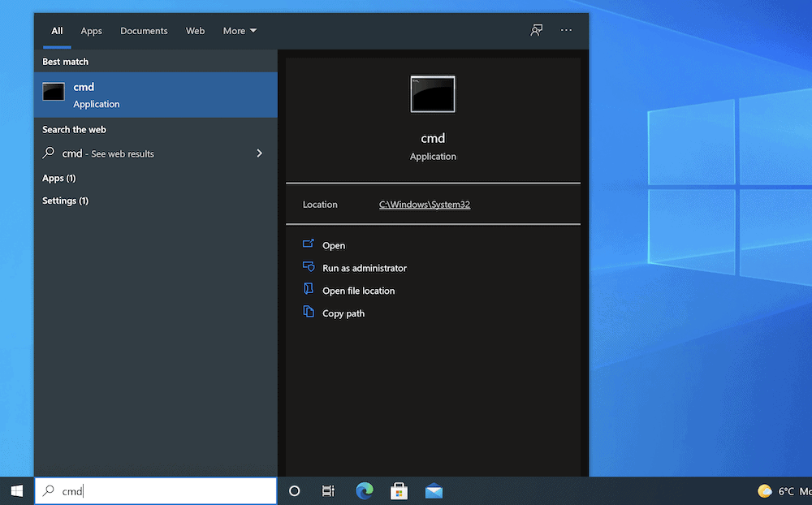Choose Run as administrator

[x=365, y=268]
